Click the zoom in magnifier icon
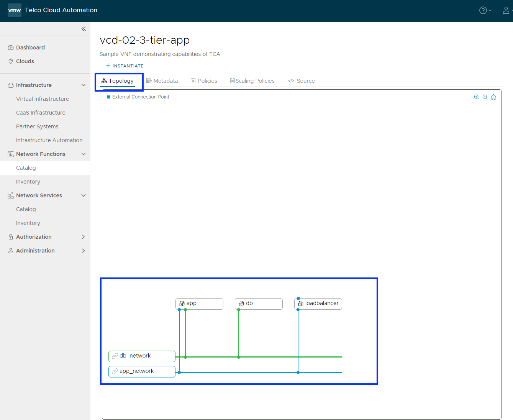Screen dimensions: 513x420 476,97
